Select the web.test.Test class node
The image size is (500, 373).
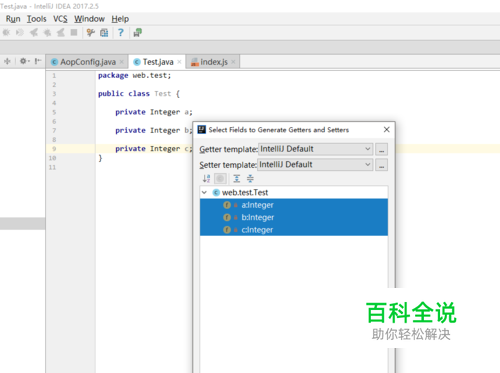tap(294, 193)
